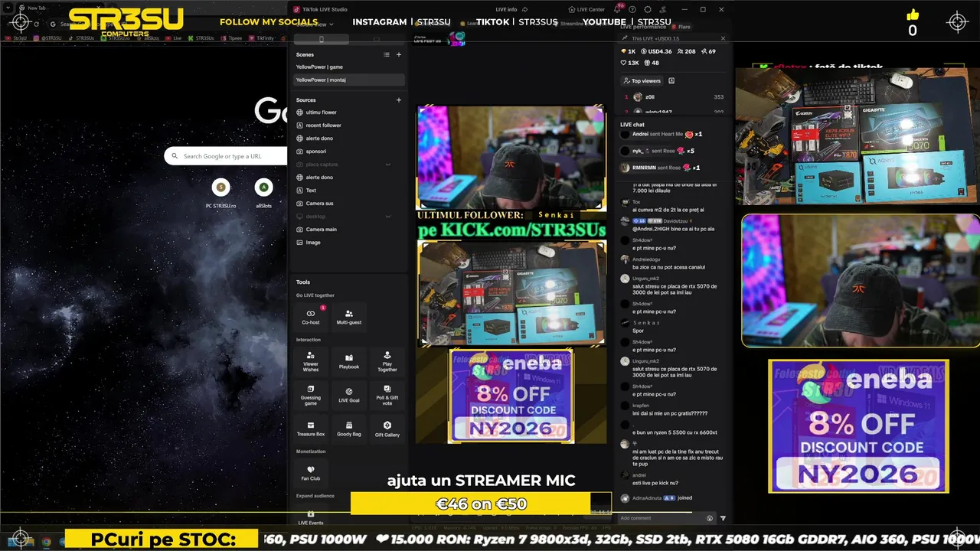The height and width of the screenshot is (551, 980).
Task: Open the Scenes list view icon
Action: click(x=387, y=55)
